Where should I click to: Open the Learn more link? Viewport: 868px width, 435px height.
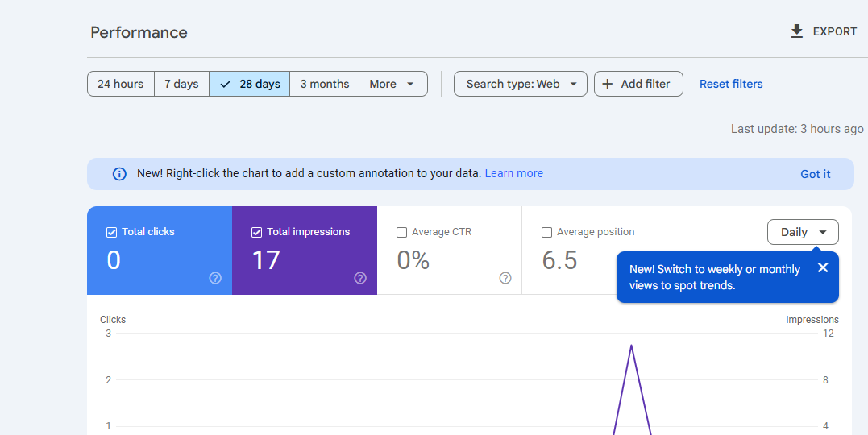coord(513,173)
